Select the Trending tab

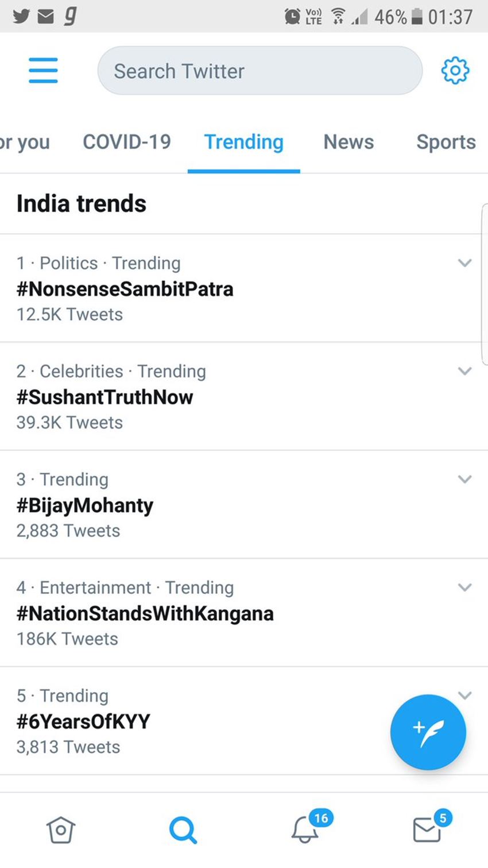[x=244, y=142]
